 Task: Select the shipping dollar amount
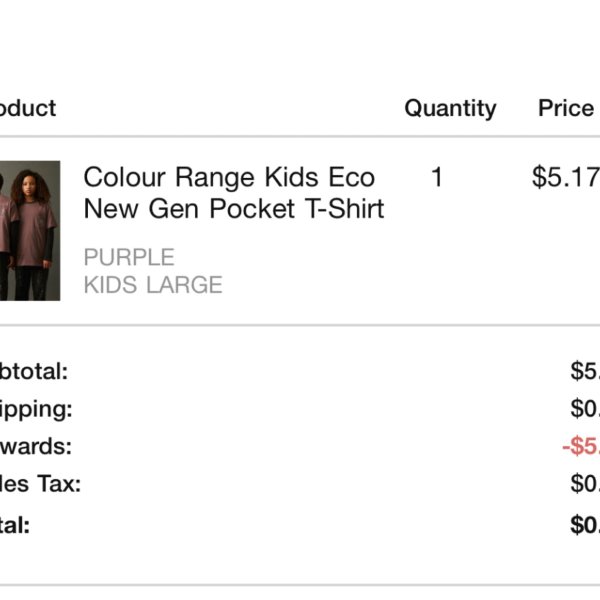(585, 409)
